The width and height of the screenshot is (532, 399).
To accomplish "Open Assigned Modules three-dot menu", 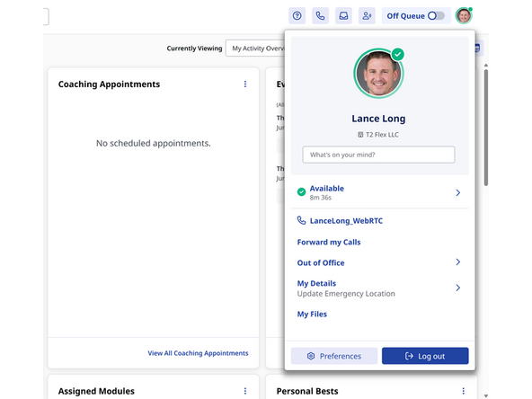I will point(245,391).
